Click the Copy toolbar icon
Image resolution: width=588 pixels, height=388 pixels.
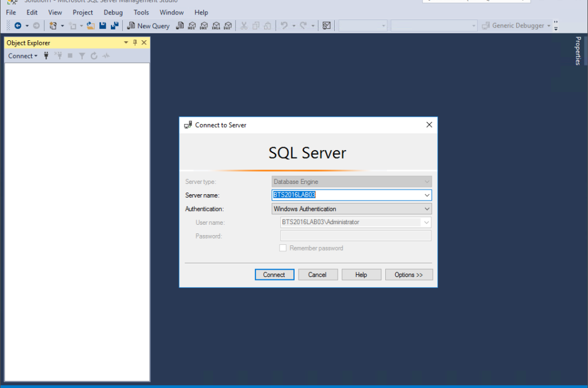click(x=256, y=25)
